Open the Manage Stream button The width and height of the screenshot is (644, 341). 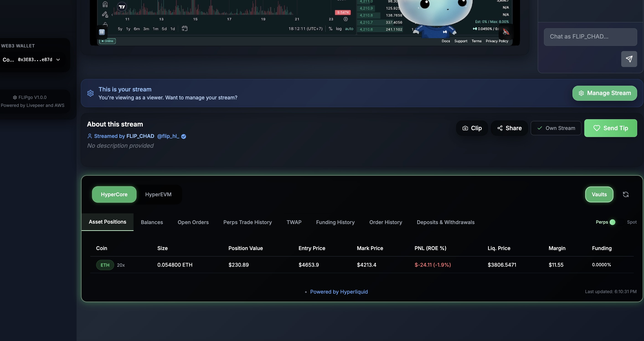(x=605, y=93)
